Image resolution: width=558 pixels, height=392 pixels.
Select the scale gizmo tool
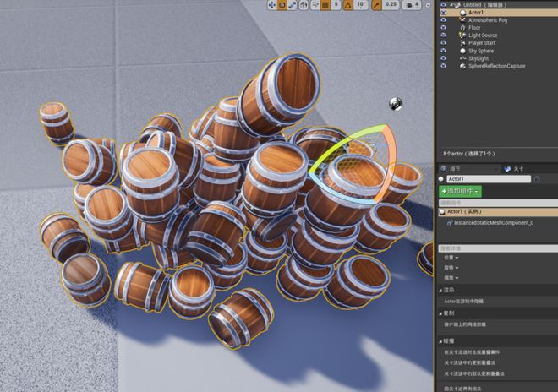293,5
